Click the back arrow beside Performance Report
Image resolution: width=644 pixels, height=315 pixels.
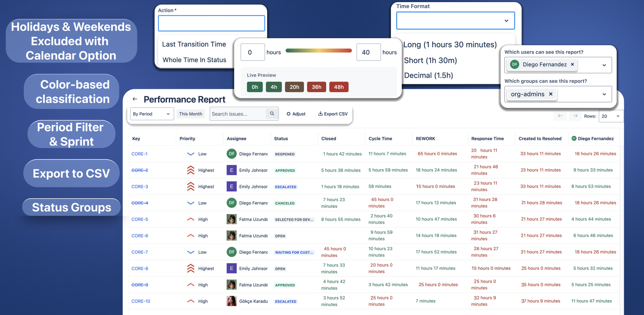[135, 99]
